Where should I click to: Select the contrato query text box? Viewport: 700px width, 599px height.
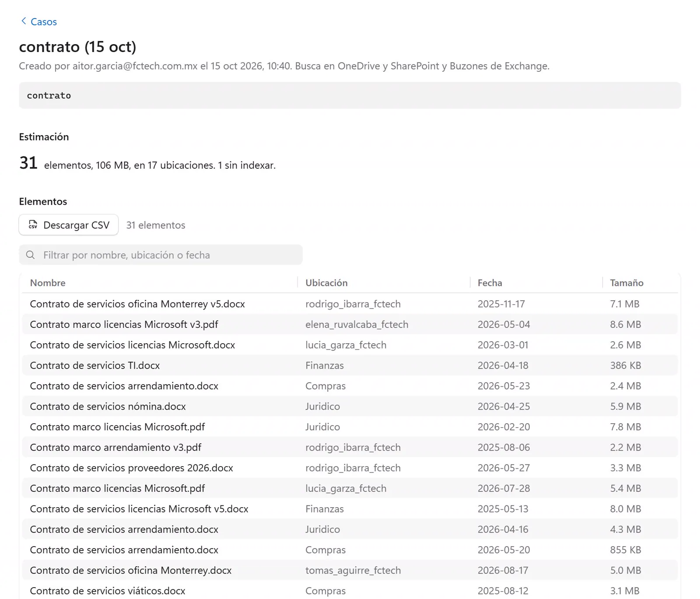(350, 95)
